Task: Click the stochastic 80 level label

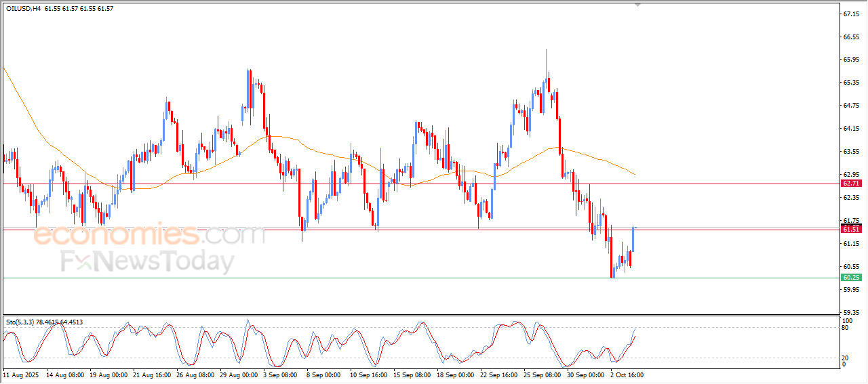Action: click(x=846, y=328)
